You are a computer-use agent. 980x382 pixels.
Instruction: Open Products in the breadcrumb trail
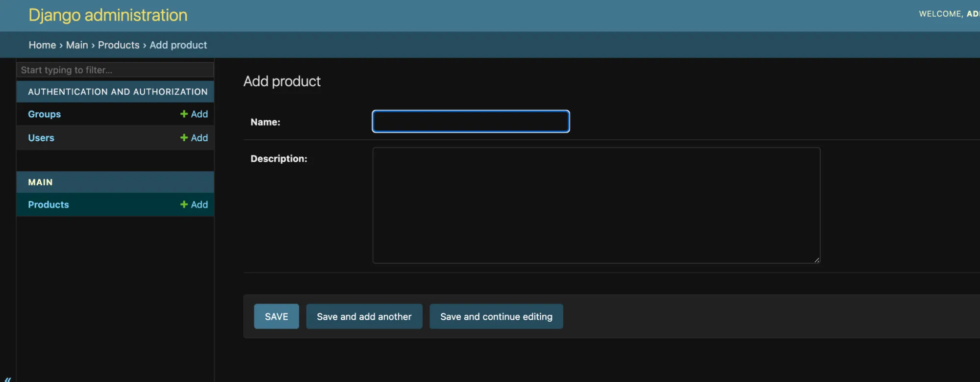119,45
